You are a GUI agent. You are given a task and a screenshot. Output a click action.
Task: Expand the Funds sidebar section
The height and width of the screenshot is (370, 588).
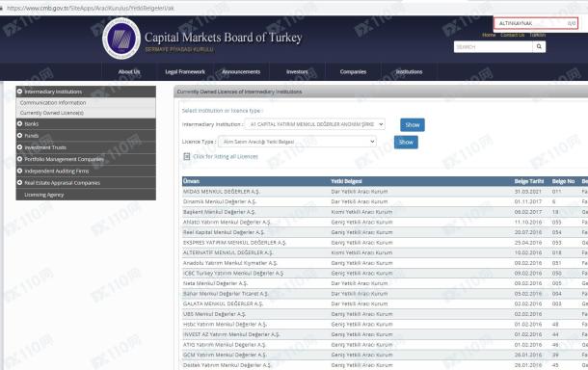[x=19, y=135]
